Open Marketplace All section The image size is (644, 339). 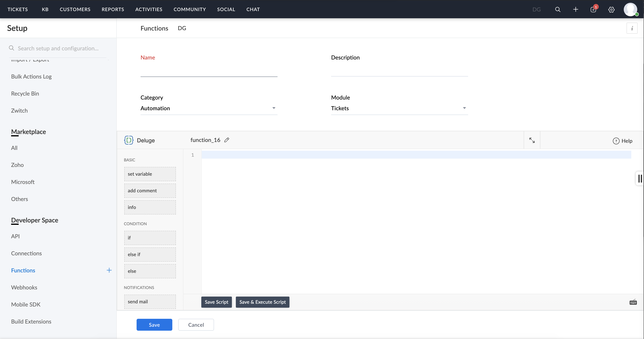(14, 148)
